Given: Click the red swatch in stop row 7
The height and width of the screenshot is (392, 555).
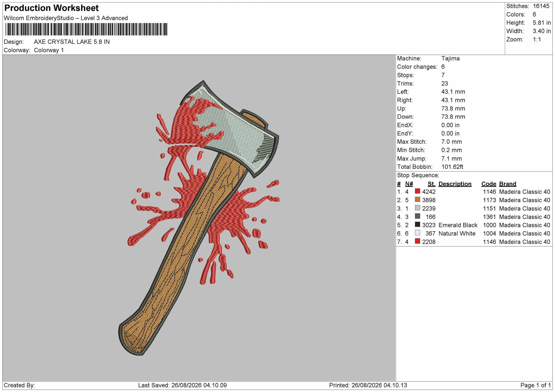Looking at the screenshot, I should click(418, 241).
